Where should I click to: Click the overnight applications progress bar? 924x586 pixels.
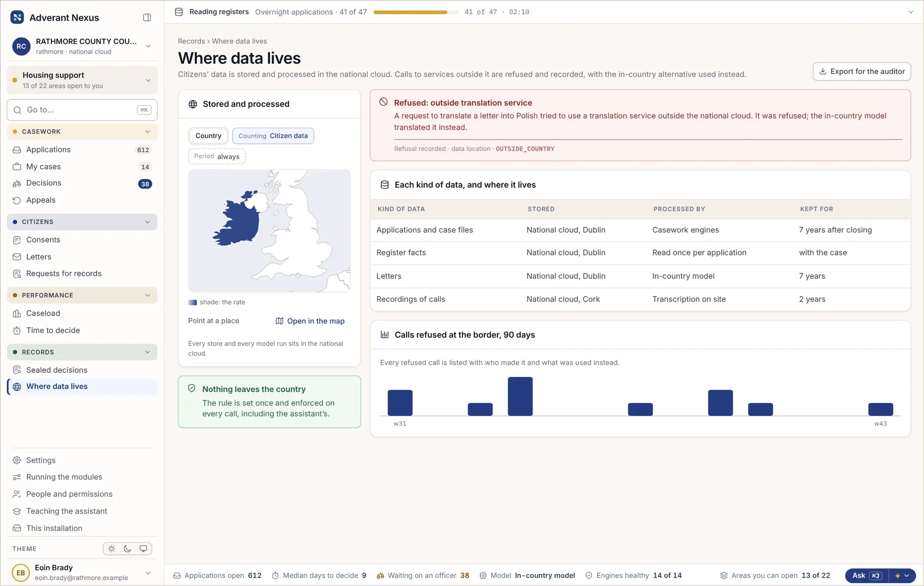coord(416,12)
